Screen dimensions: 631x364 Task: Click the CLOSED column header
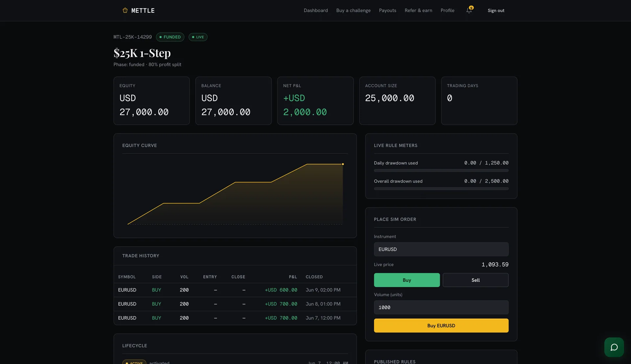click(314, 277)
